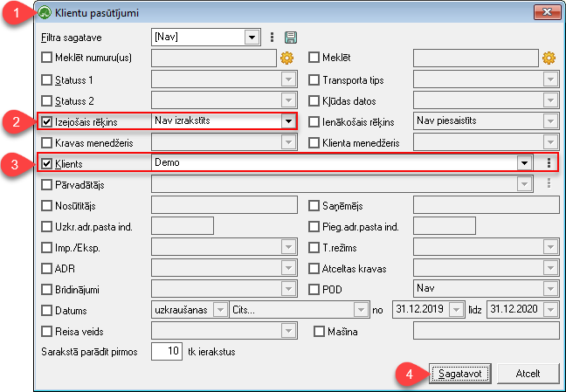Click the green save filter floppy icon

coord(291,38)
